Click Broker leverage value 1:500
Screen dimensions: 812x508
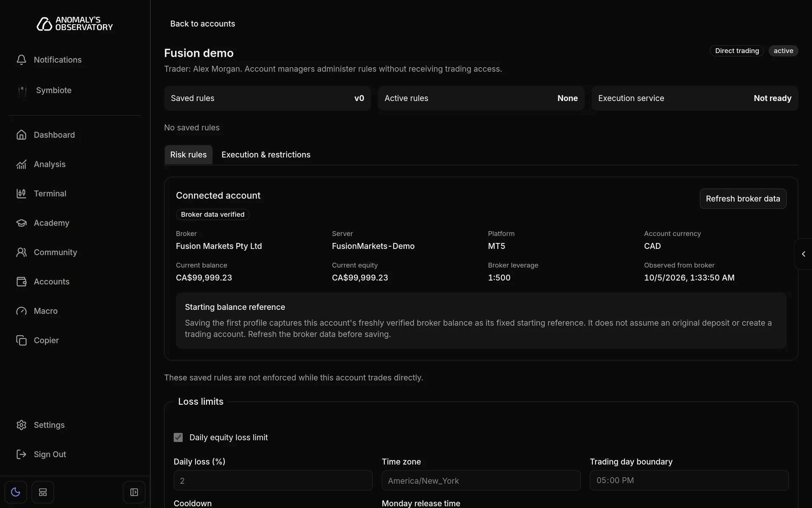pyautogui.click(x=499, y=278)
